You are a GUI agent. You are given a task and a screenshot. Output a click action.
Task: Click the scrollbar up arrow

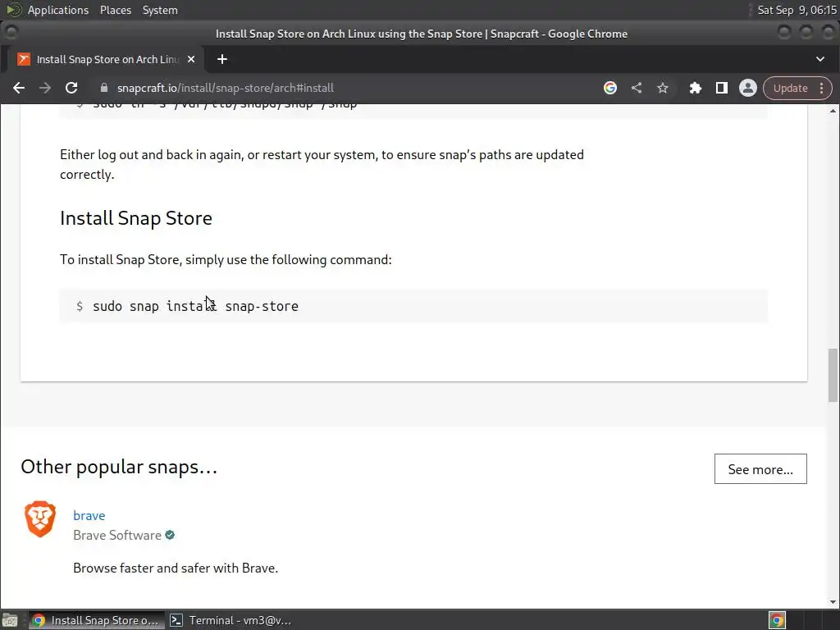(x=833, y=111)
